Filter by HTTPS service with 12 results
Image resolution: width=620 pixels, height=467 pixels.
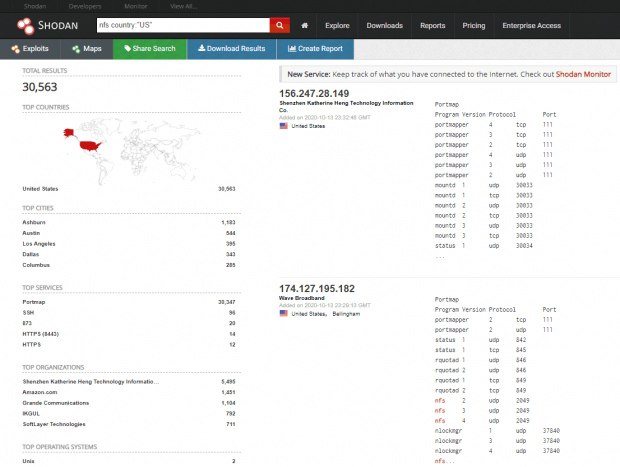[x=32, y=345]
